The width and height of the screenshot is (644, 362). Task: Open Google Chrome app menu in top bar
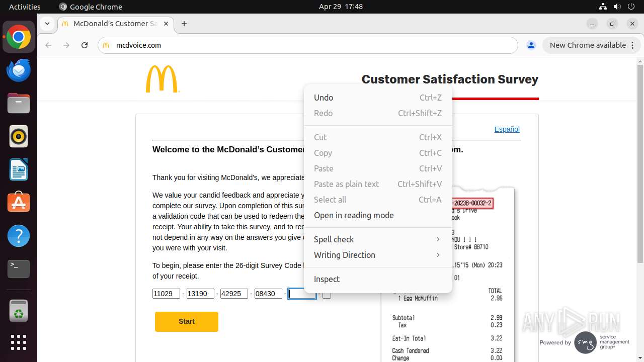(91, 7)
